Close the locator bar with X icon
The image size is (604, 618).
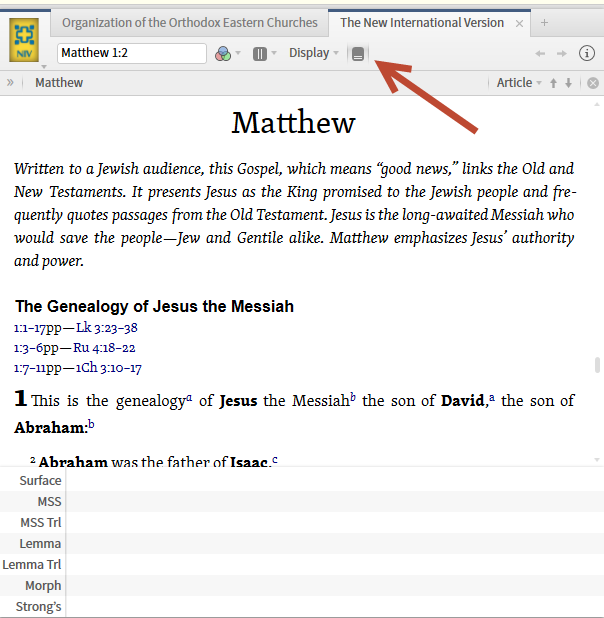pyautogui.click(x=593, y=83)
